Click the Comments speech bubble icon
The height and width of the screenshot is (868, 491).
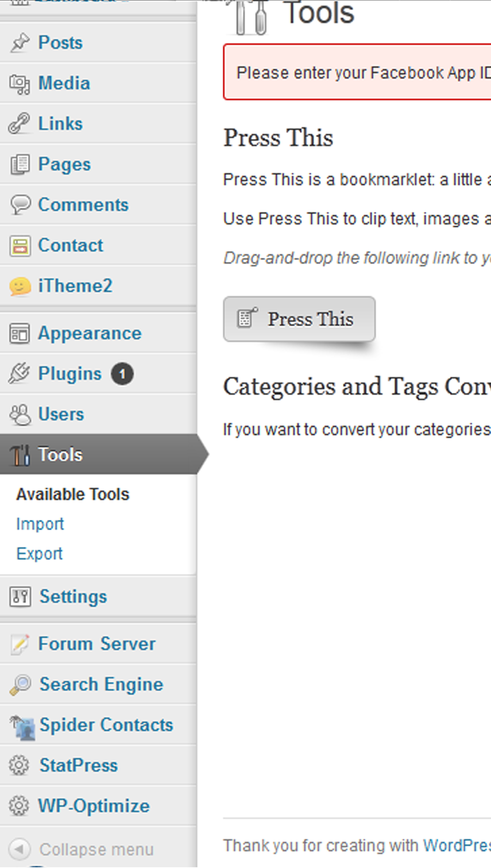[20, 205]
